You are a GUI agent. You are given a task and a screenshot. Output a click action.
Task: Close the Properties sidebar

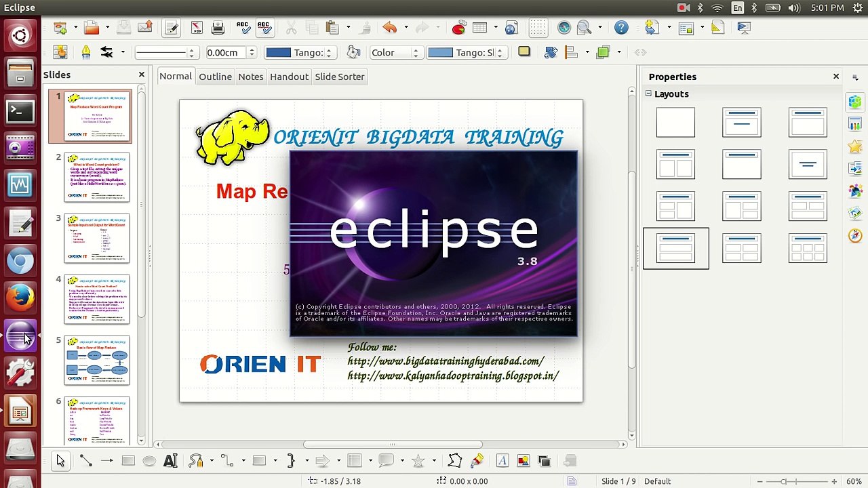(836, 77)
